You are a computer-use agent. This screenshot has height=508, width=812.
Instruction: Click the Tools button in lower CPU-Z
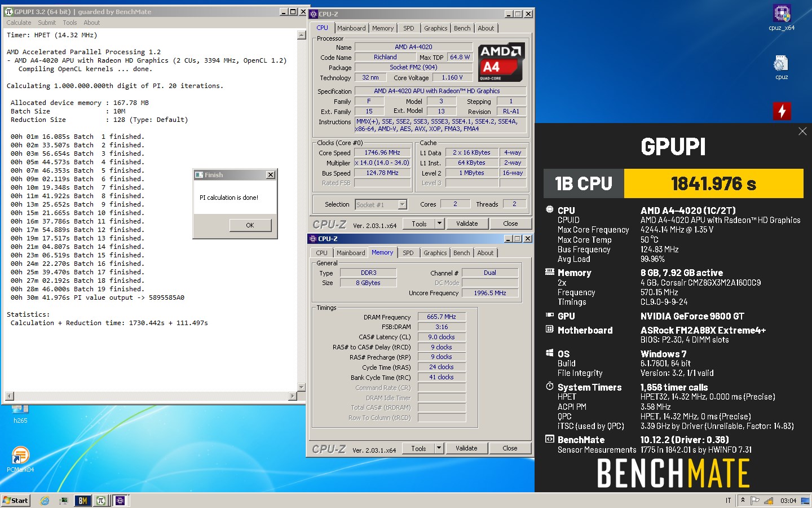[x=418, y=448]
